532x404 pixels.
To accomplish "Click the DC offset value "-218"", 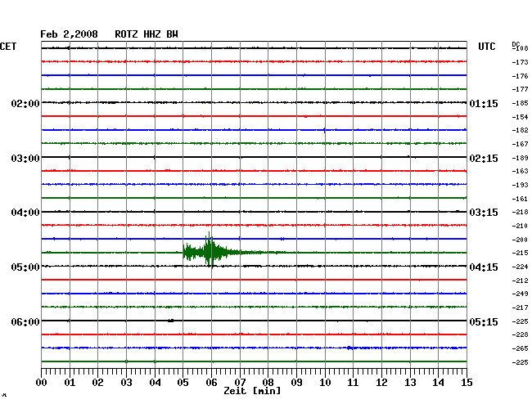I will pos(520,212).
